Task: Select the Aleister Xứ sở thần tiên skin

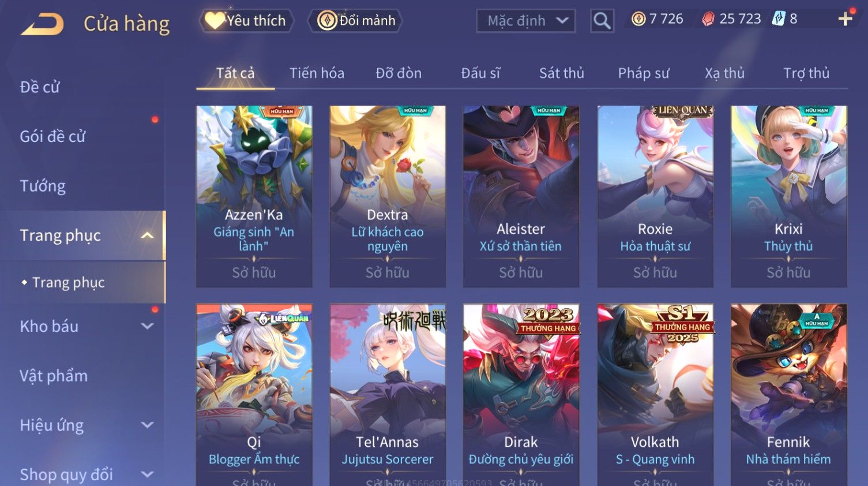Action: [x=521, y=196]
